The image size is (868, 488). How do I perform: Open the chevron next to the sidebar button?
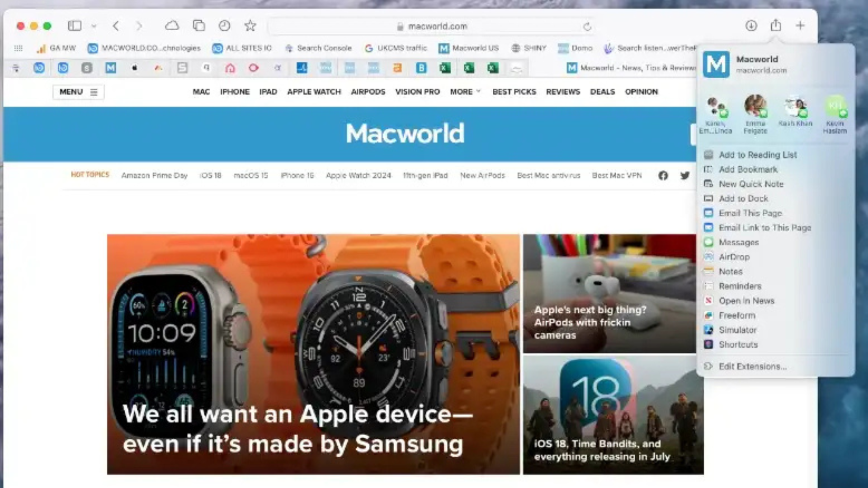coord(94,26)
